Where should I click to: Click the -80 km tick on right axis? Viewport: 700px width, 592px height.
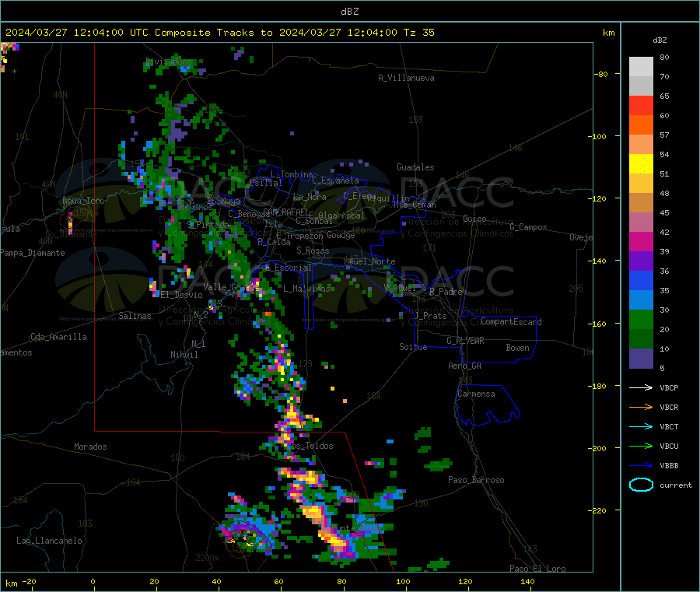pyautogui.click(x=601, y=74)
